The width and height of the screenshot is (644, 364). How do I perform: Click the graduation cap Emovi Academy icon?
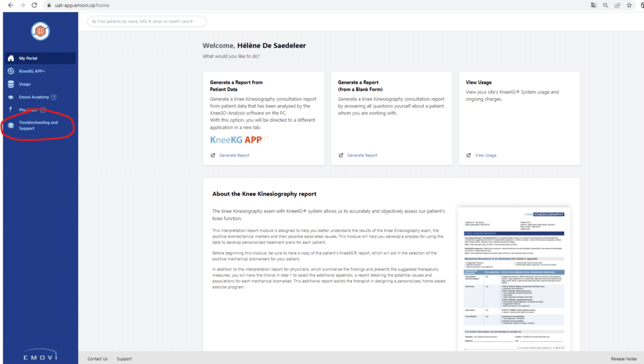[x=11, y=97]
